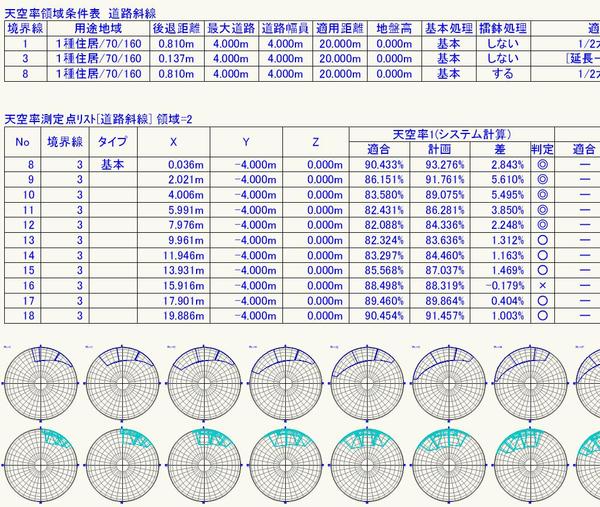Select the 計画 value 87.037%
Screen dimensions: 600x507
[x=445, y=271]
